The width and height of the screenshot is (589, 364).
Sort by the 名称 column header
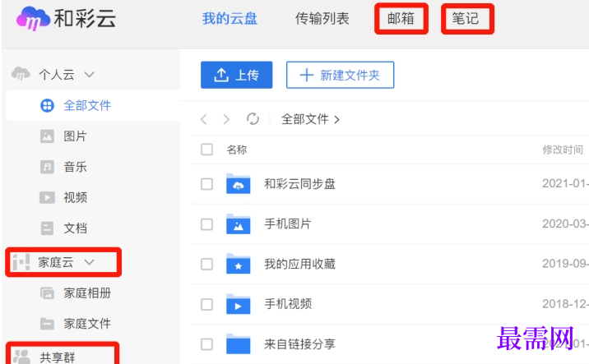(x=237, y=150)
